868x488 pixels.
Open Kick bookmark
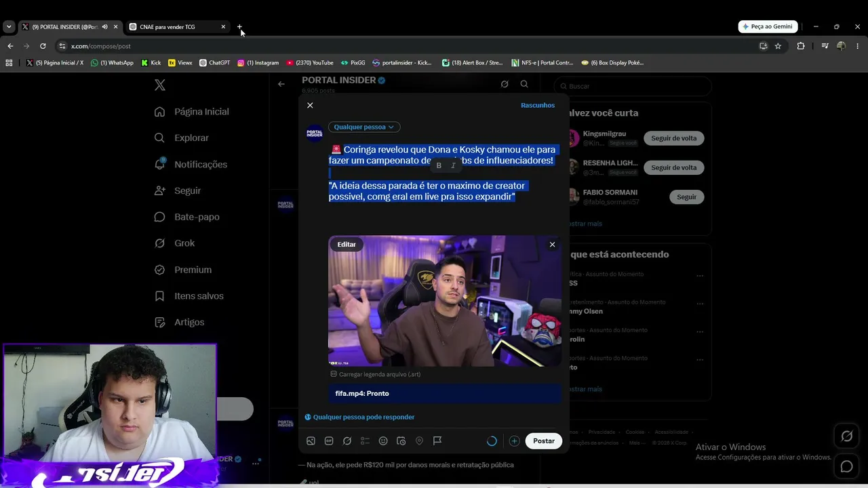pos(151,62)
